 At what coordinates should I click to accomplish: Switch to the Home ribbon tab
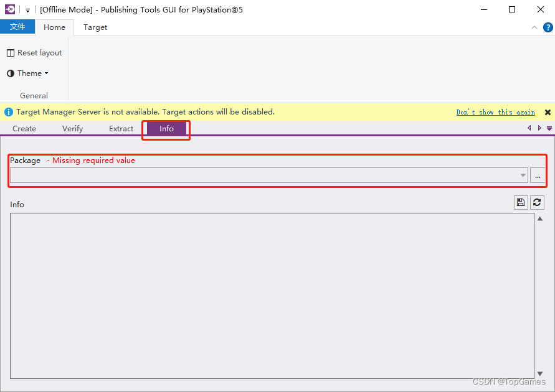(x=55, y=27)
